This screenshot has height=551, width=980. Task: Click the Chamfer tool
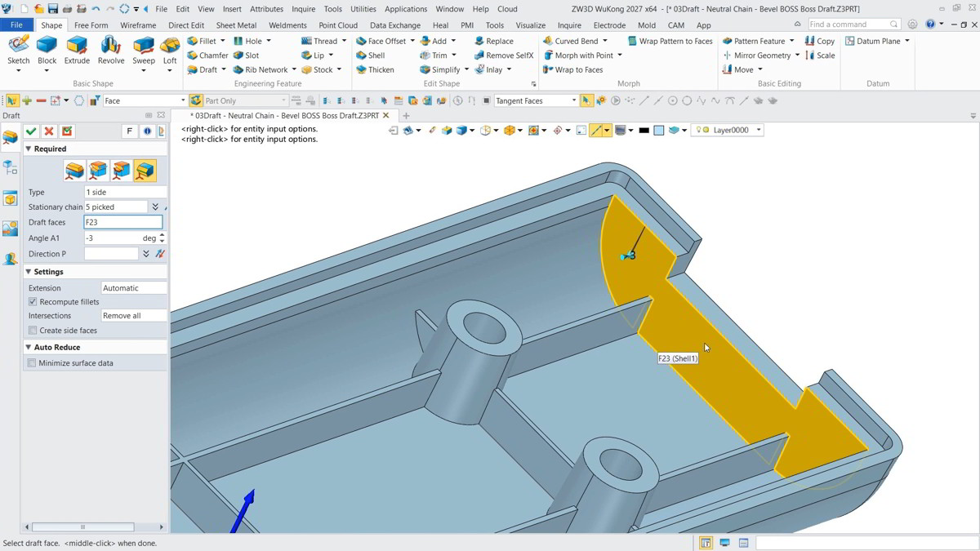coord(207,56)
